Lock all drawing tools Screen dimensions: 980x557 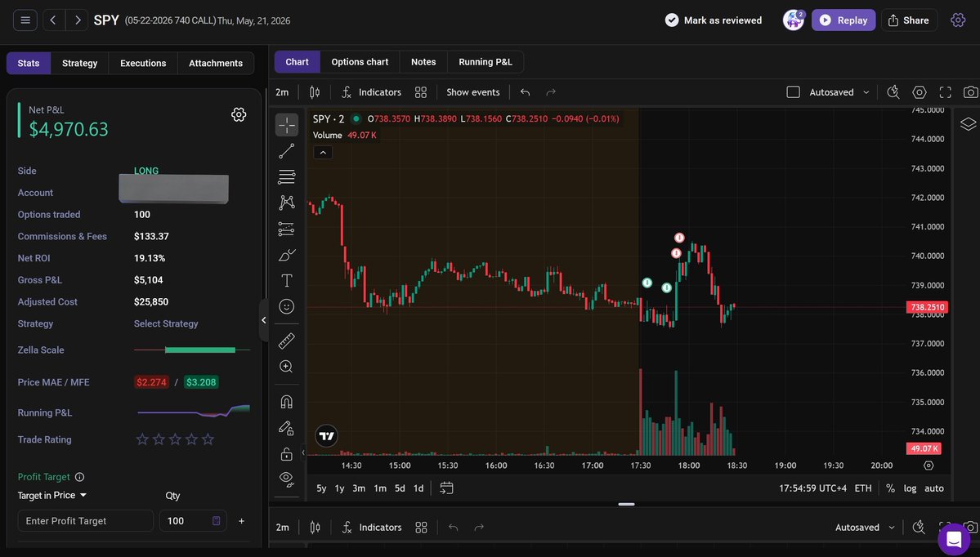(287, 454)
